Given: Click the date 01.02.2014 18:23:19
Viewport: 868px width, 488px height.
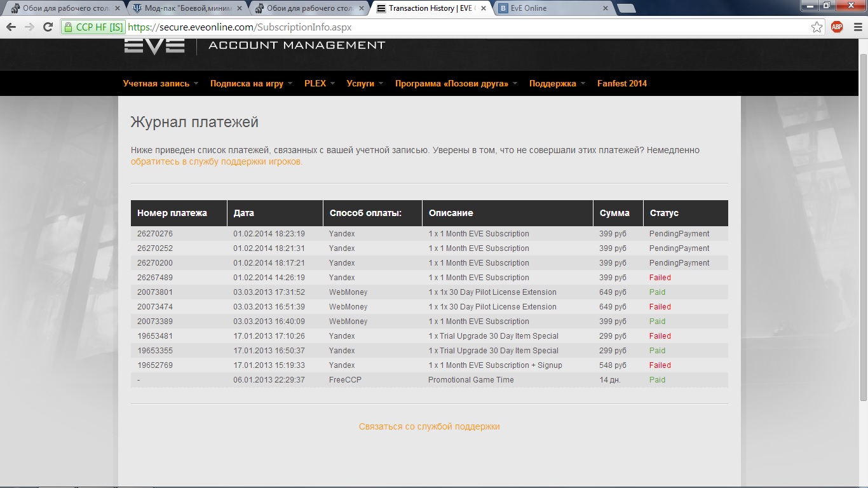Looking at the screenshot, I should click(x=269, y=234).
